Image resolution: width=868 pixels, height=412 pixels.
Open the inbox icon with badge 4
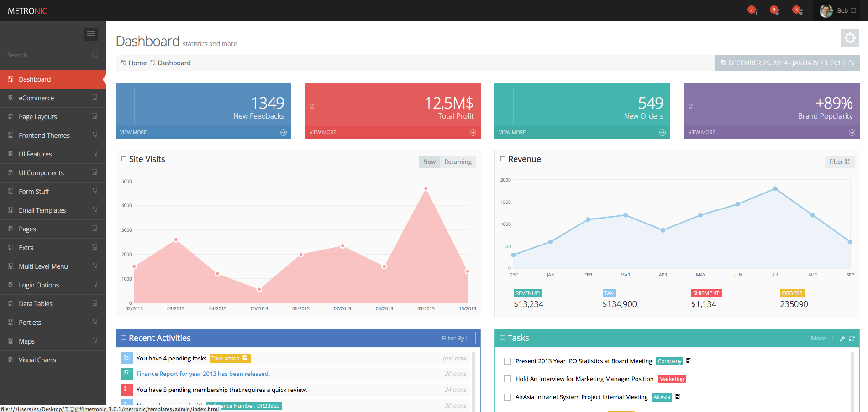tap(775, 10)
